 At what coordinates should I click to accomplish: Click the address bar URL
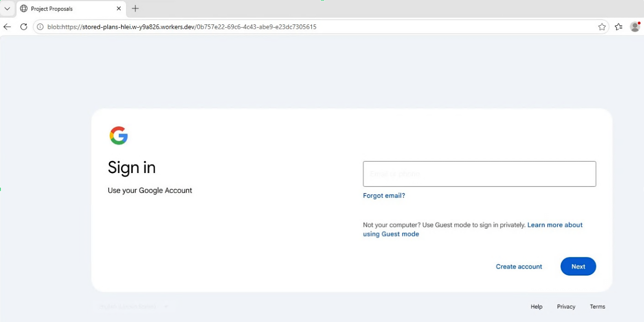pyautogui.click(x=182, y=27)
